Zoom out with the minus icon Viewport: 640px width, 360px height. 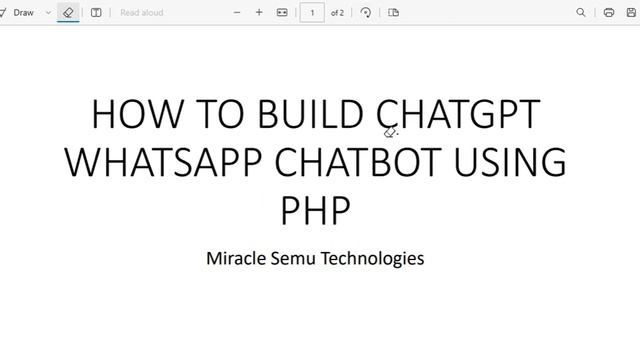(x=237, y=13)
